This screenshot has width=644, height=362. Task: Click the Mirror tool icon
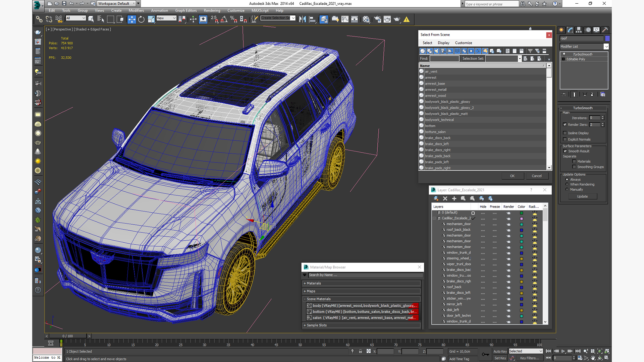303,19
